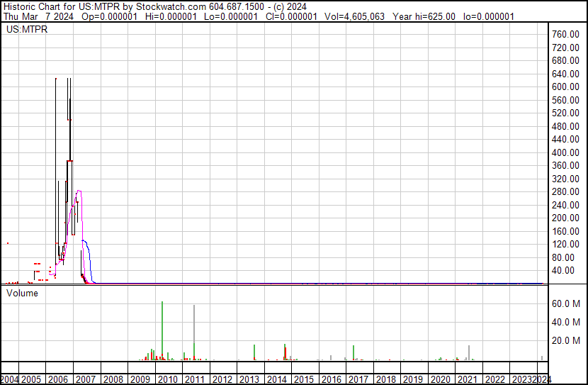Click the 600.00 price axis label
The width and height of the screenshot is (588, 385).
pos(565,87)
